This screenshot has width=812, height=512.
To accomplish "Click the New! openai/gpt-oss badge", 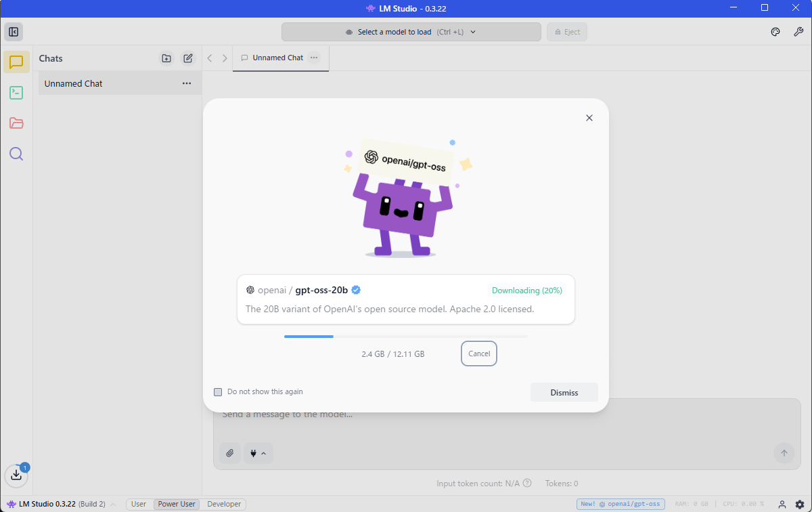I will tap(621, 504).
